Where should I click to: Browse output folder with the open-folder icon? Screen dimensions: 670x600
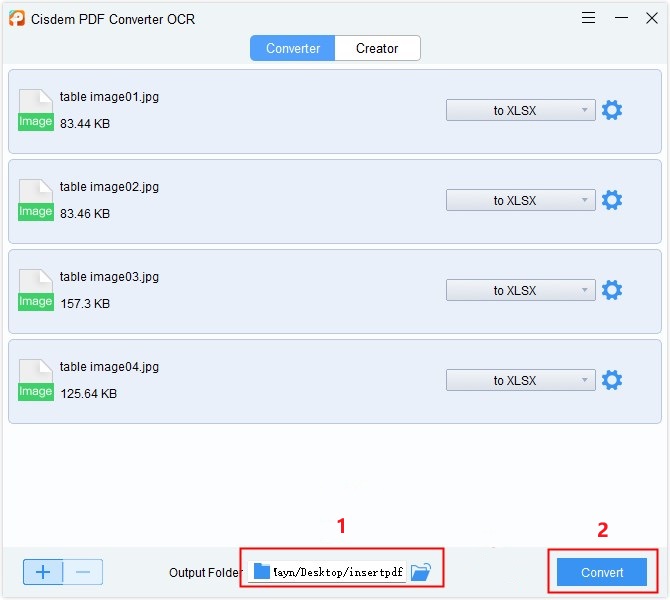[421, 572]
